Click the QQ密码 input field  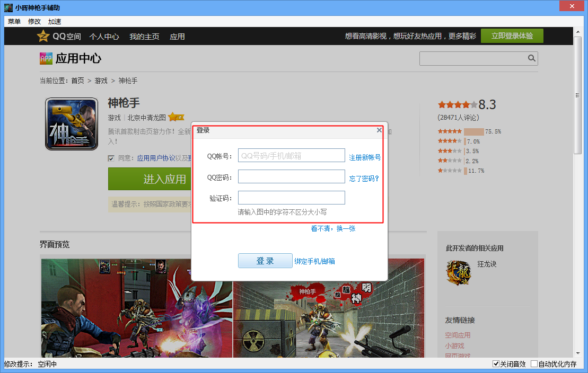[x=292, y=176]
